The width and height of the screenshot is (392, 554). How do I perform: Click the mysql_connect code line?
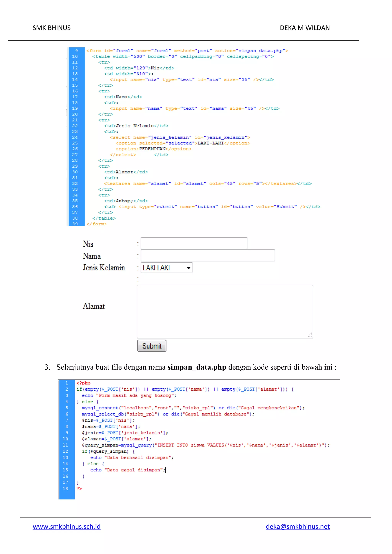point(193,408)
